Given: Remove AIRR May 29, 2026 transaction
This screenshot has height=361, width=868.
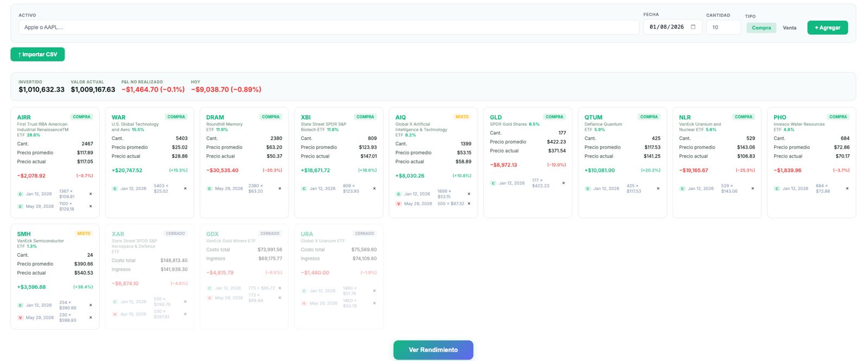Looking at the screenshot, I should 91,206.
